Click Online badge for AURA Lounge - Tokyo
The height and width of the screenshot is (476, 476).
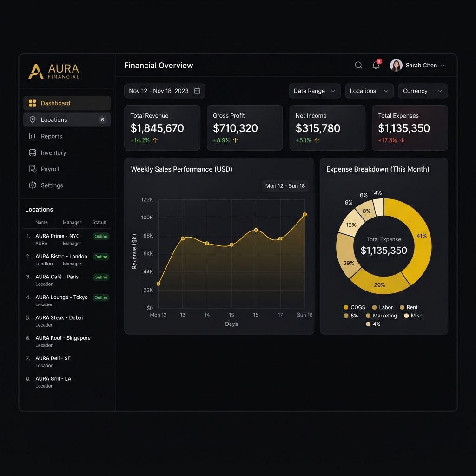101,297
